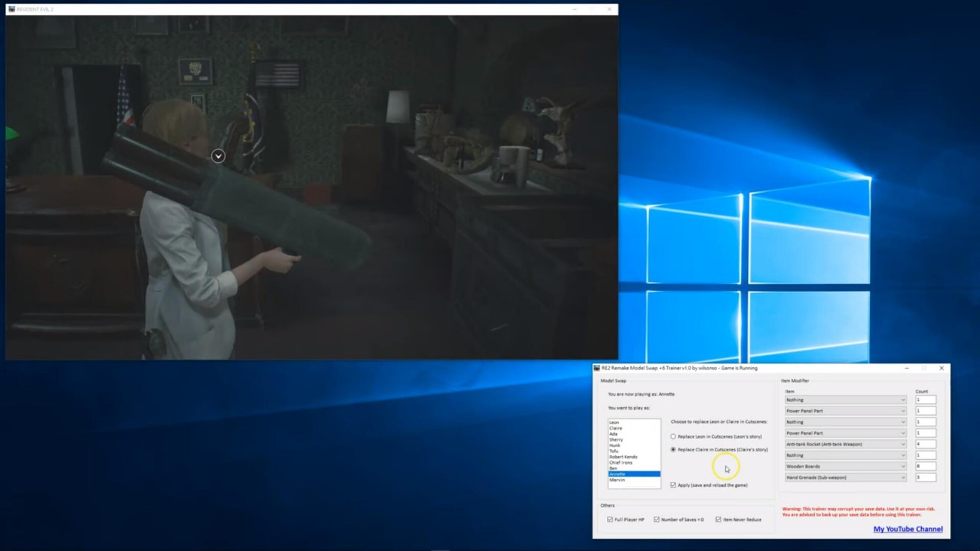Toggle the Full Player HP checkbox
Viewport: 980px width, 551px height.
[x=610, y=519]
